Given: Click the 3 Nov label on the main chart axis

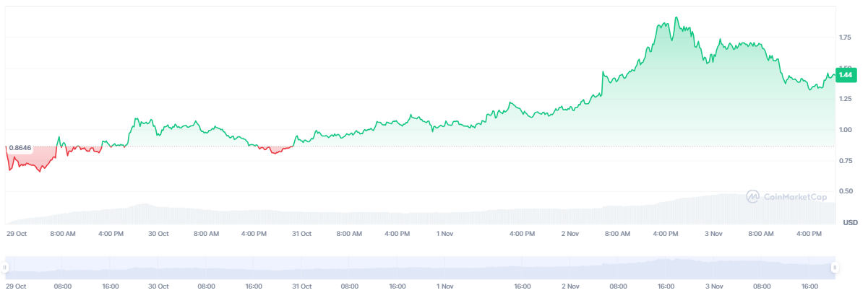Looking at the screenshot, I should pos(714,234).
